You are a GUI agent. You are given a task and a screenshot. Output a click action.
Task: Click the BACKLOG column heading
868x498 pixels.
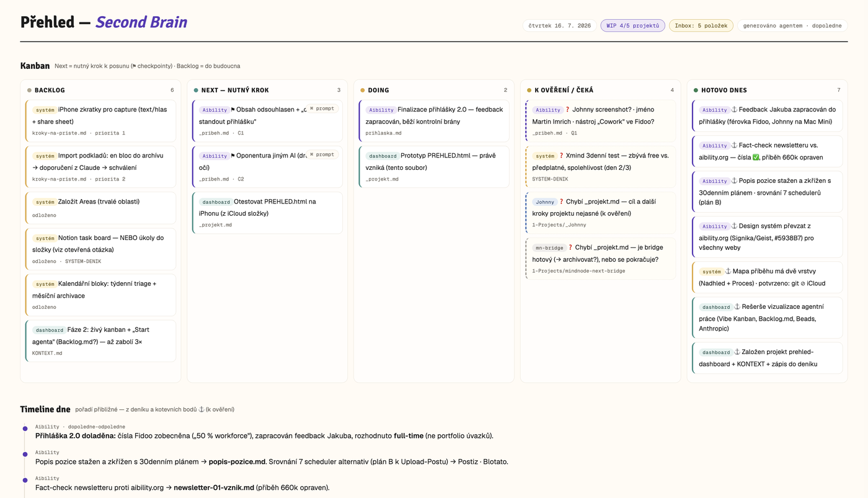(50, 91)
